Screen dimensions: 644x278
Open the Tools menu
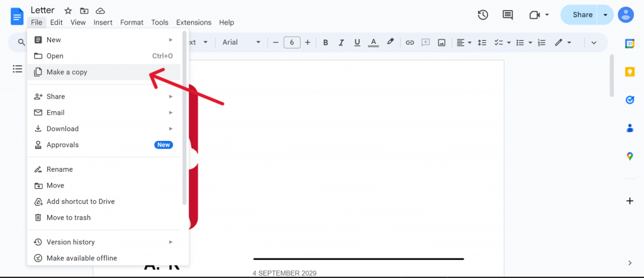tap(160, 22)
